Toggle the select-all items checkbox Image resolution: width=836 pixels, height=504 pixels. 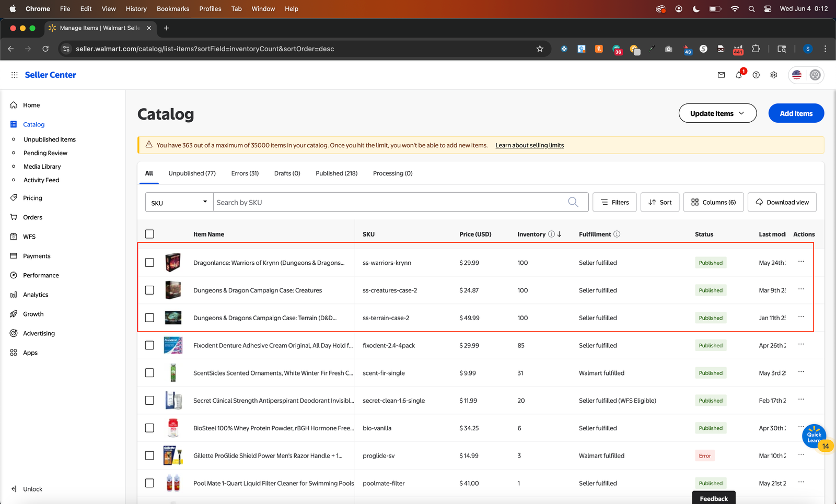point(149,234)
